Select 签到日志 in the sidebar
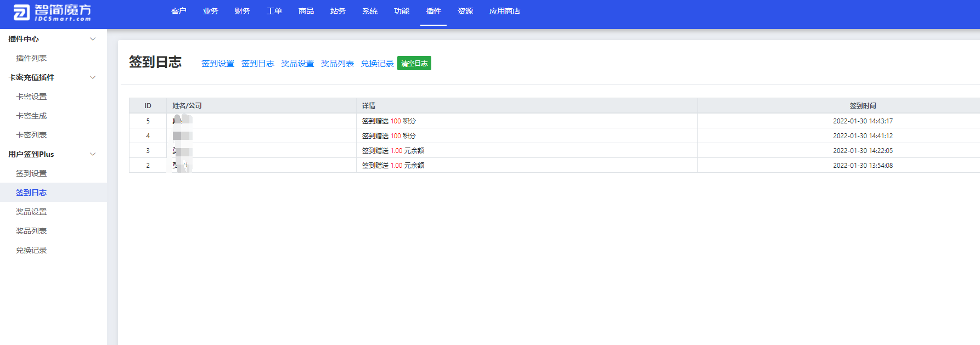 [x=31, y=193]
